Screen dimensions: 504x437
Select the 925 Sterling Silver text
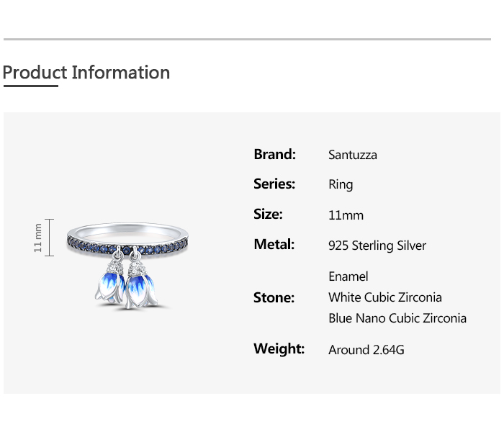(x=377, y=245)
